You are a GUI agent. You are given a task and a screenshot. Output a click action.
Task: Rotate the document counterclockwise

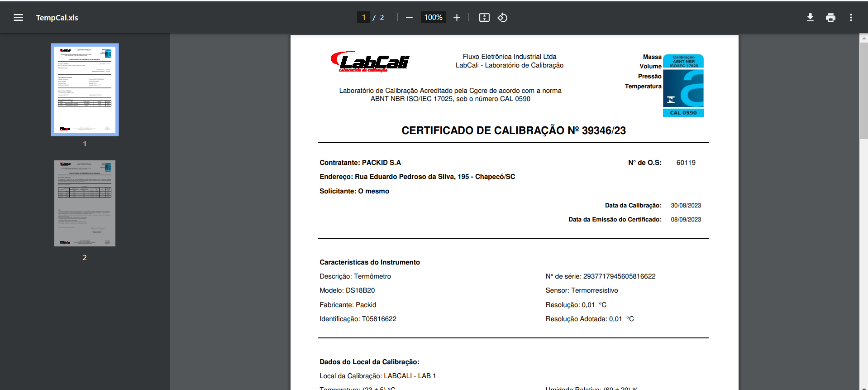[x=502, y=18]
